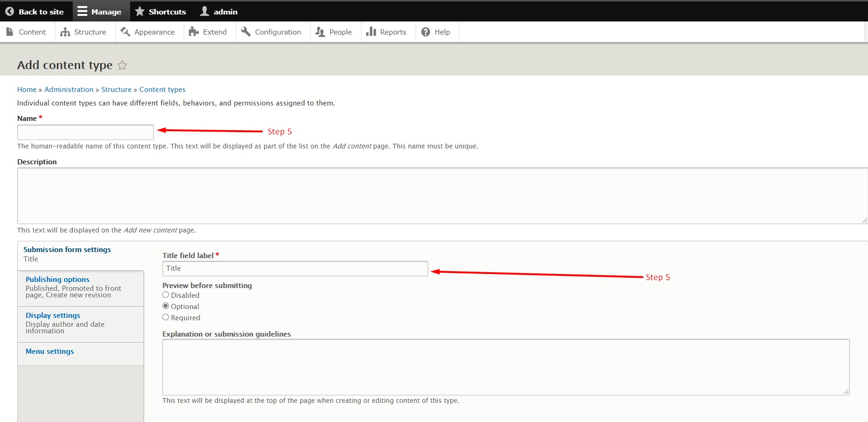Click the Manage hamburger icon
This screenshot has height=422, width=868.
click(x=83, y=11)
